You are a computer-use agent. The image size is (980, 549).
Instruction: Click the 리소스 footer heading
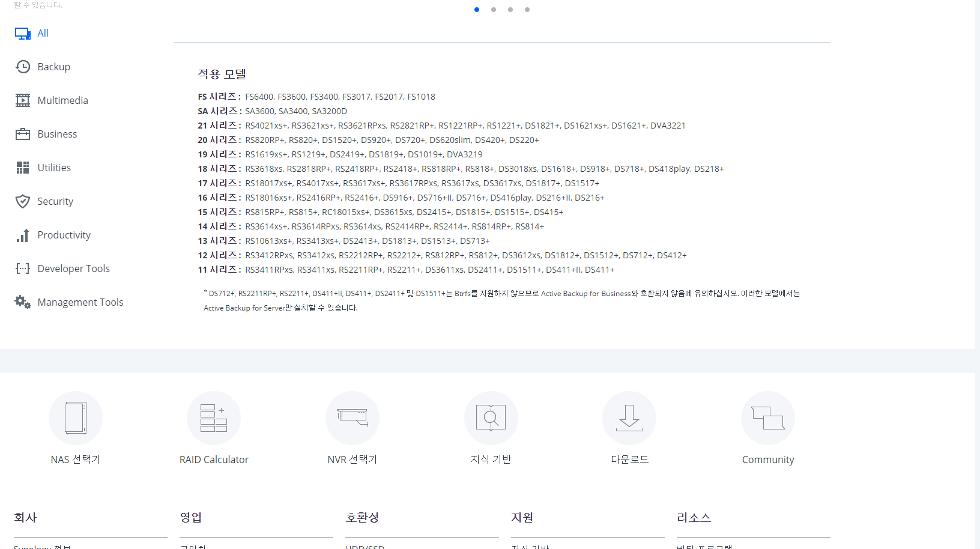tap(694, 517)
